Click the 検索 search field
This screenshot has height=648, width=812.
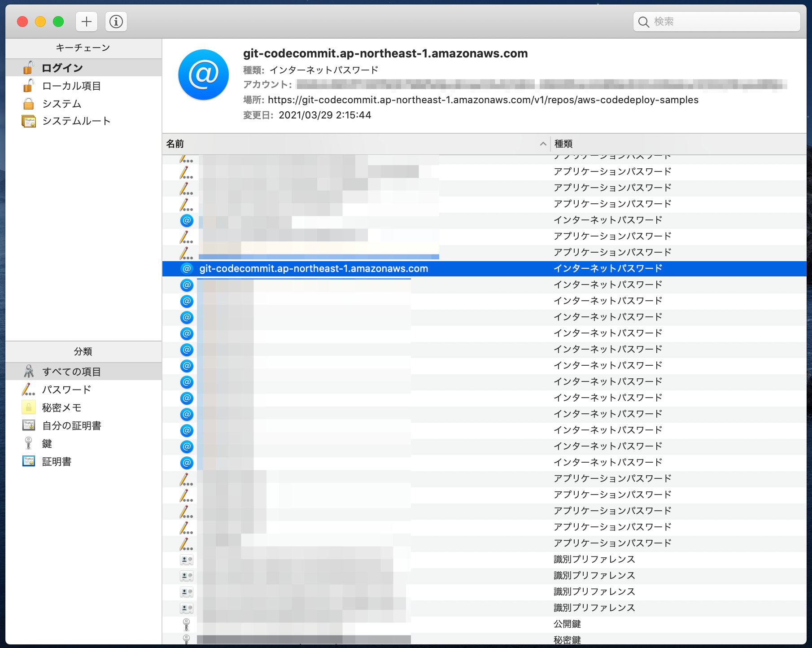(717, 22)
